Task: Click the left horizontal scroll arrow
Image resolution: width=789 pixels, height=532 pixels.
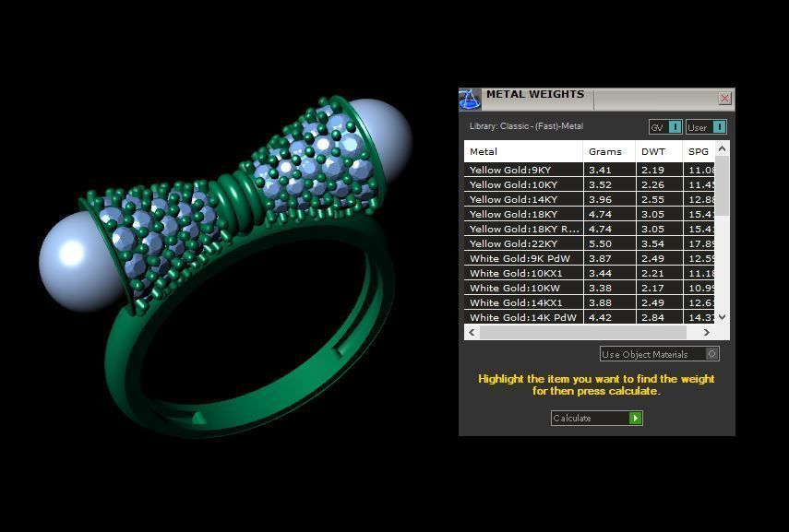Action: [472, 332]
